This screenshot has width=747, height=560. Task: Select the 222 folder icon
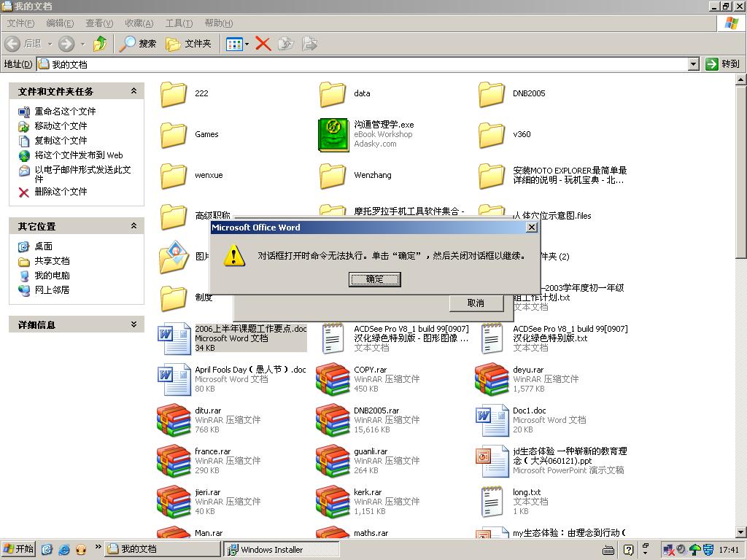[174, 94]
